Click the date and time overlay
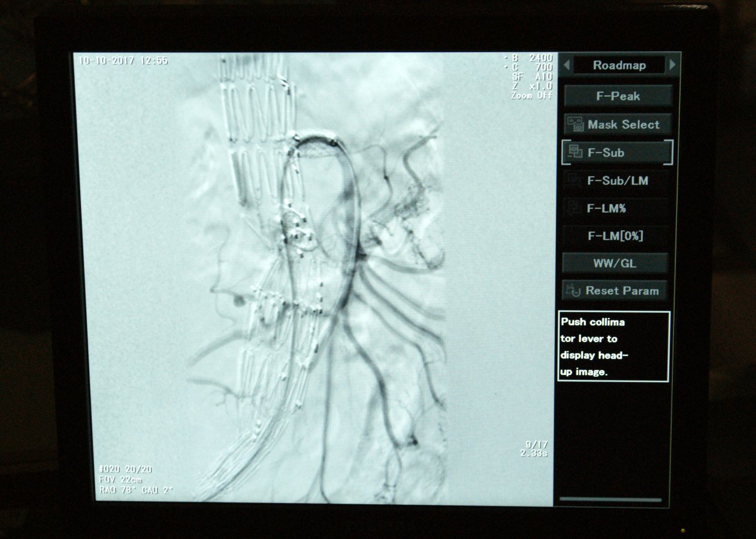This screenshot has height=539, width=756. click(x=124, y=60)
